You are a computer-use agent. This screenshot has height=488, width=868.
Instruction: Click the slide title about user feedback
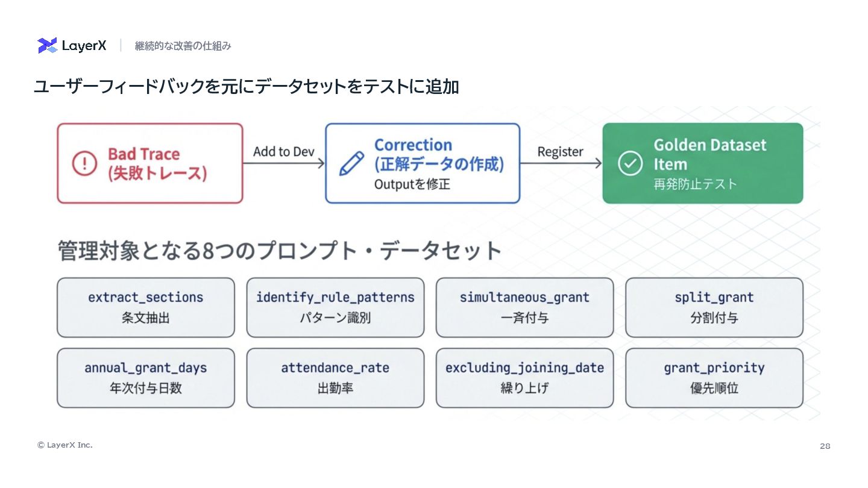246,87
